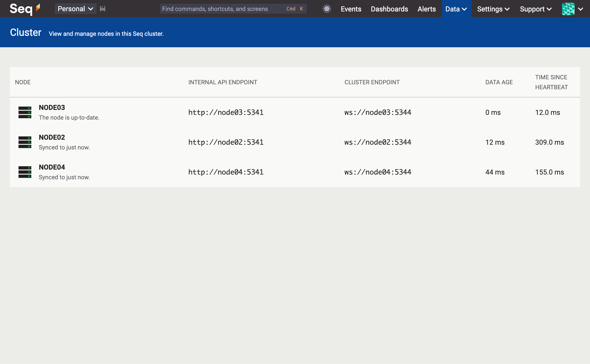Open the Data menu dropdown
590x364 pixels.
click(456, 9)
